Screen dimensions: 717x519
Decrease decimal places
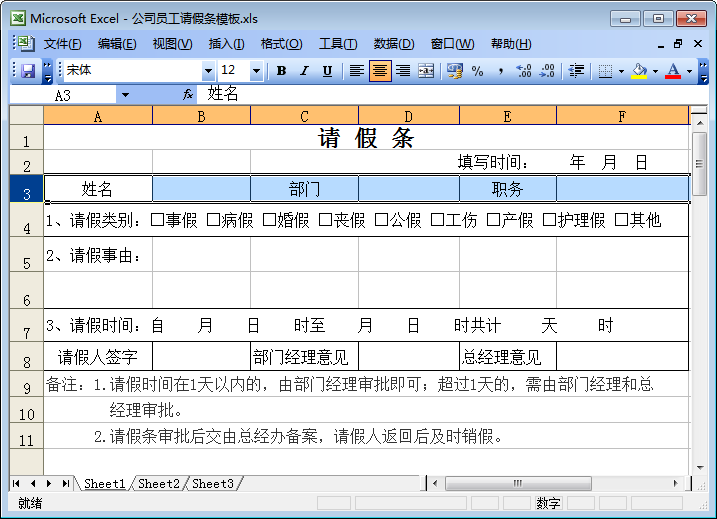[x=547, y=71]
